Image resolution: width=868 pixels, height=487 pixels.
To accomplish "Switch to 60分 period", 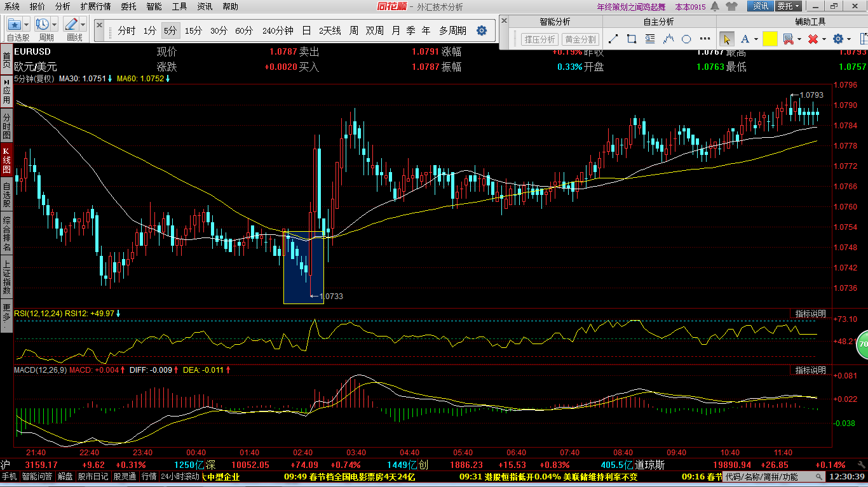I will click(x=244, y=30).
